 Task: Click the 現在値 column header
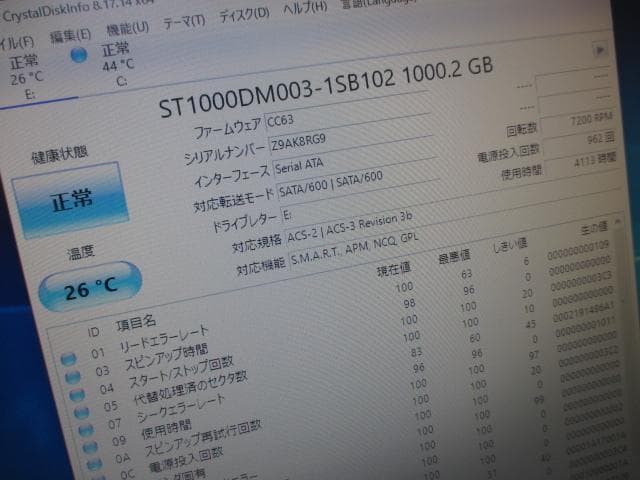(x=393, y=269)
